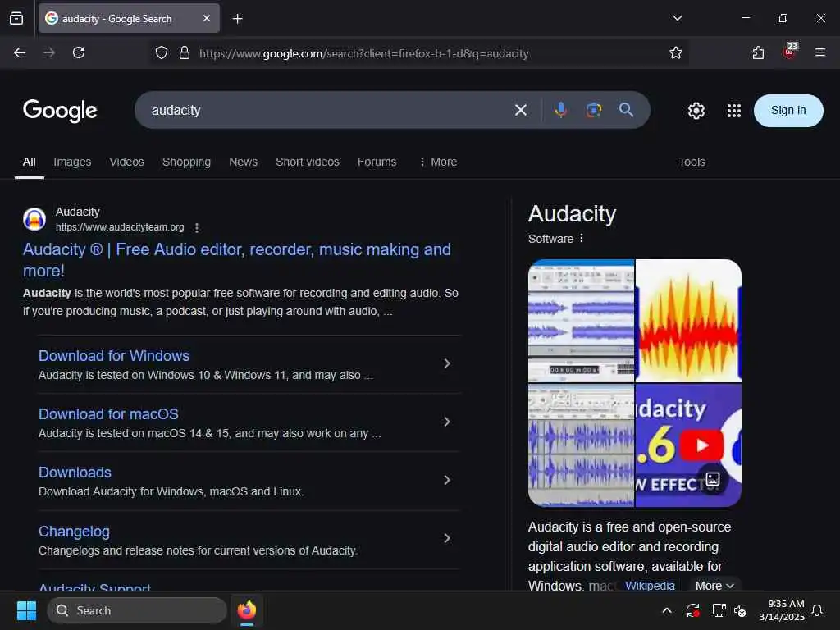Click the taskbar Search box
Image resolution: width=840 pixels, height=630 pixels.
pyautogui.click(x=137, y=610)
